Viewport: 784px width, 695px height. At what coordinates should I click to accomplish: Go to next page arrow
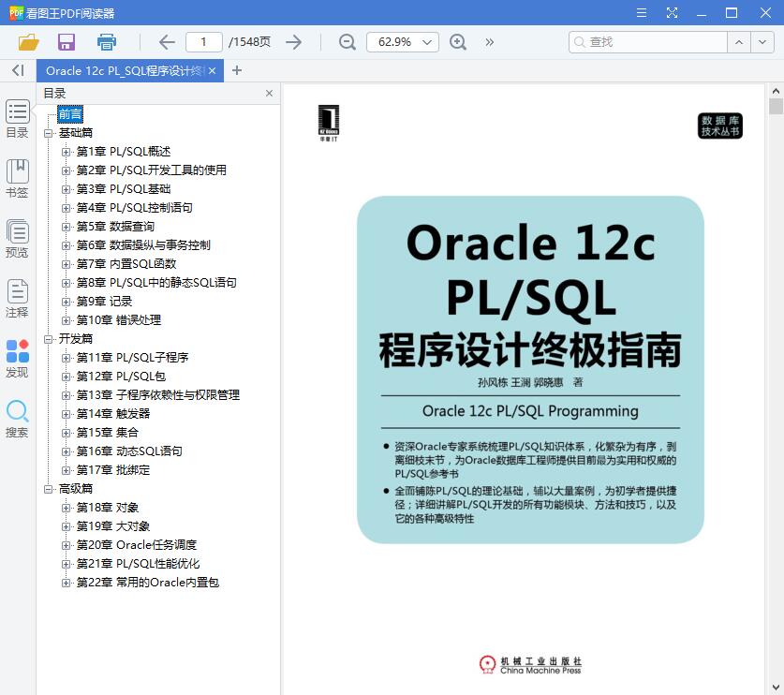click(294, 42)
